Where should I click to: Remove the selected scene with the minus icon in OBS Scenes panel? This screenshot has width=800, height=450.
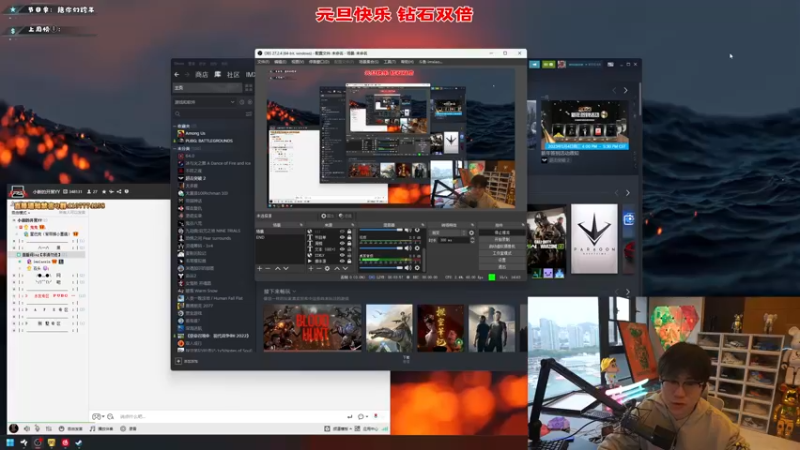(267, 268)
